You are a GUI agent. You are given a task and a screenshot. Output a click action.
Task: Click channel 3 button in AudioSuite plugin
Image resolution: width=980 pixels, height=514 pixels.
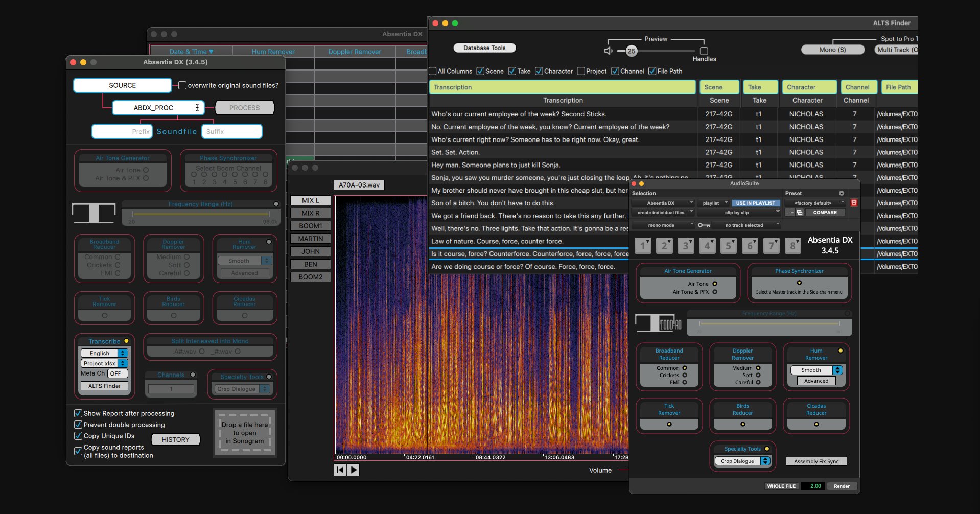[686, 246]
